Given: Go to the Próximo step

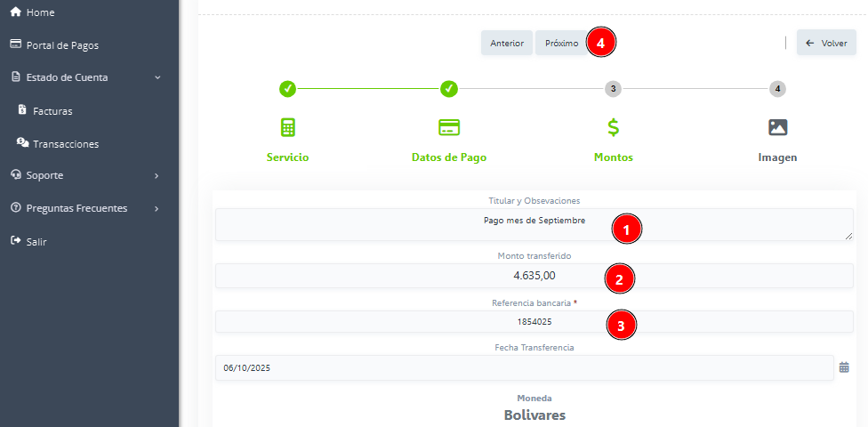Looking at the screenshot, I should 561,43.
